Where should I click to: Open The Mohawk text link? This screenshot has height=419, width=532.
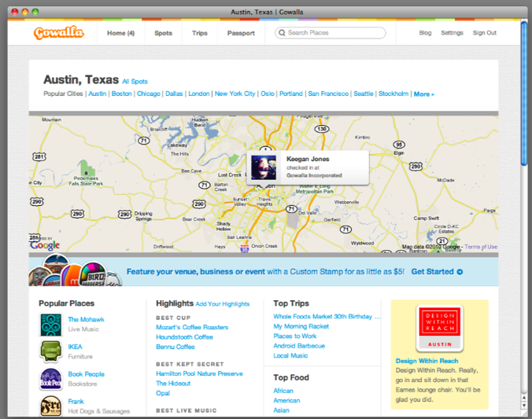pos(87,319)
